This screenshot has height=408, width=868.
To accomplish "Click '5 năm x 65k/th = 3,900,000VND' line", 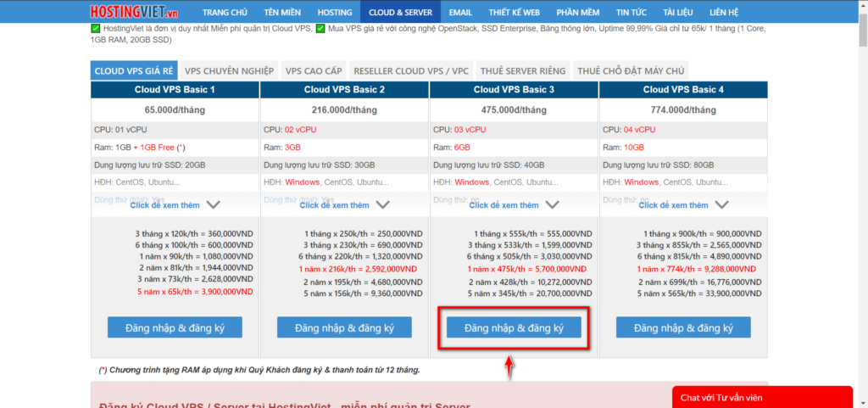I will pos(196,291).
